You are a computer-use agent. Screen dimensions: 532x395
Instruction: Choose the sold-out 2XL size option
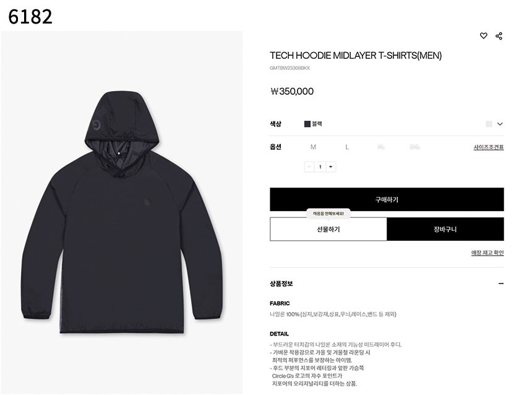pos(414,147)
